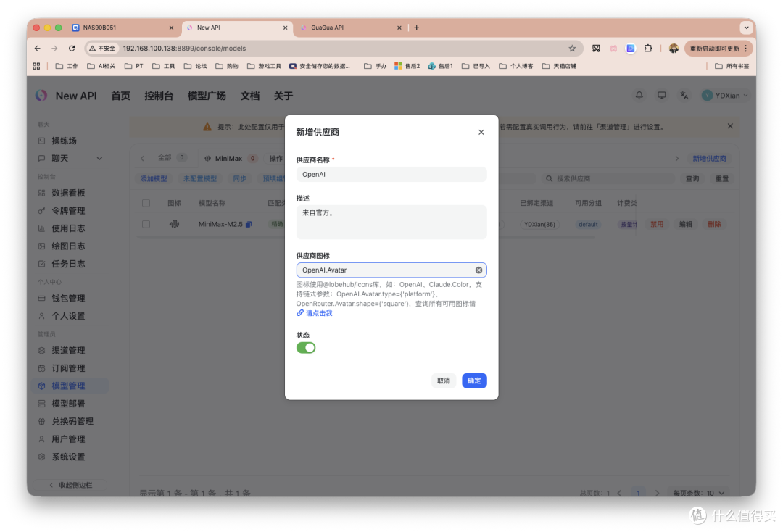The image size is (783, 532).
Task: Toggle the 状态 switch off
Action: (306, 348)
